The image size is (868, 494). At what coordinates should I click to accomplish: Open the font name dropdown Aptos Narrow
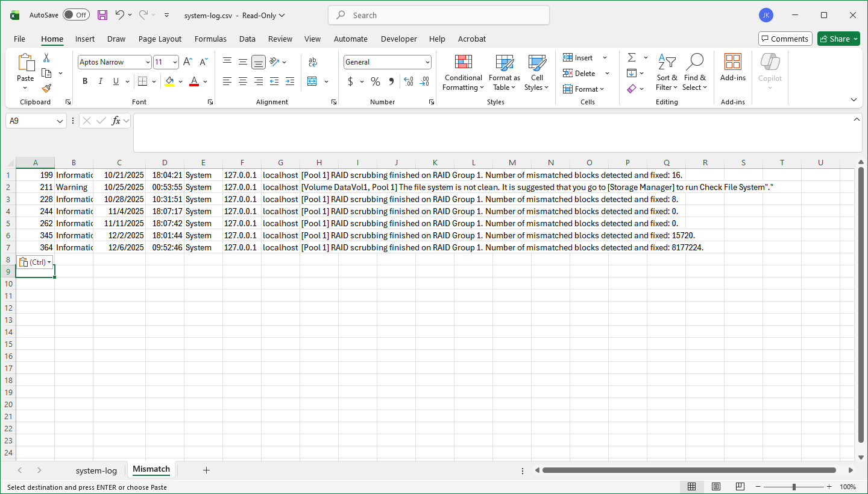[148, 62]
